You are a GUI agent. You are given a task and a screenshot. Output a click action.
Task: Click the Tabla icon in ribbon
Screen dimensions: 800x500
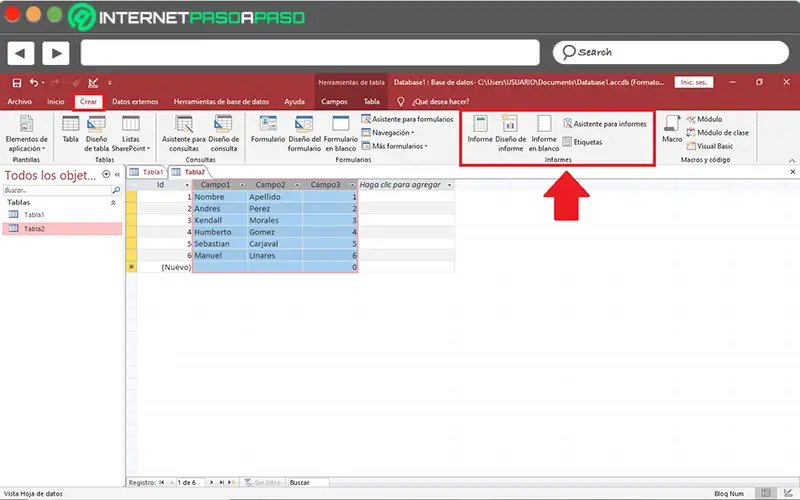click(70, 129)
